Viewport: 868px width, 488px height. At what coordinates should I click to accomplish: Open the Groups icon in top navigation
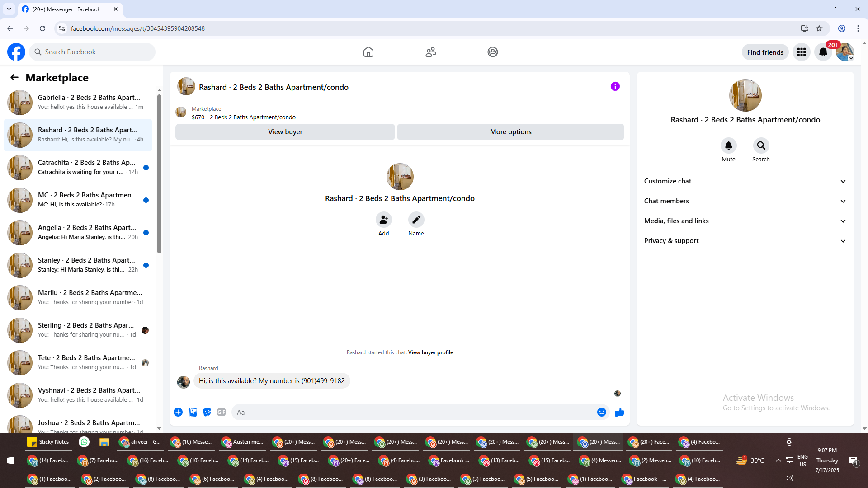click(493, 52)
